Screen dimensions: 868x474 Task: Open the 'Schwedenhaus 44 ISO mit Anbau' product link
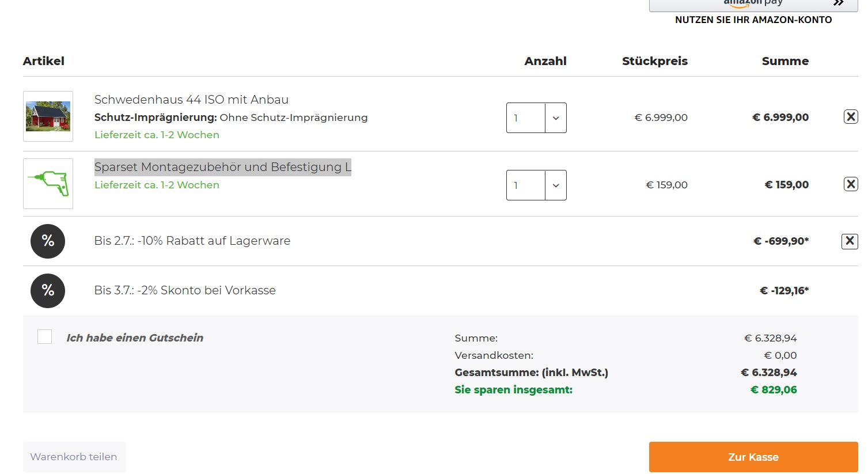point(191,100)
